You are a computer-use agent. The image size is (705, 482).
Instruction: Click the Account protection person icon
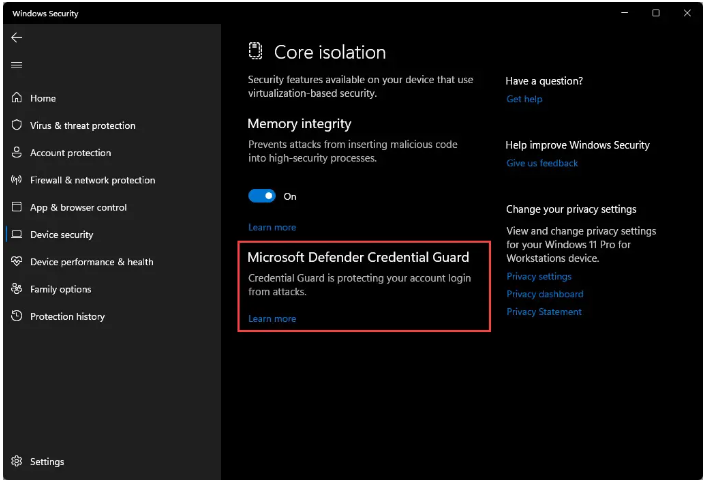17,152
